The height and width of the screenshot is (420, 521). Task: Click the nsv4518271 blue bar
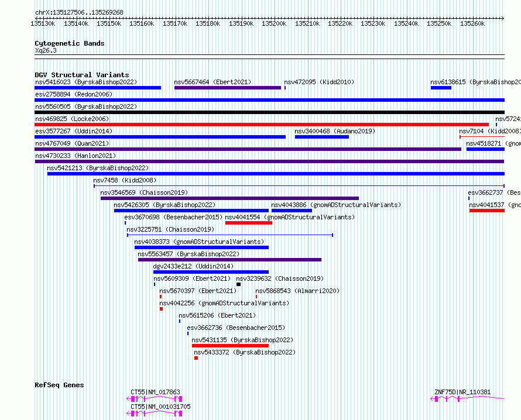485,149
